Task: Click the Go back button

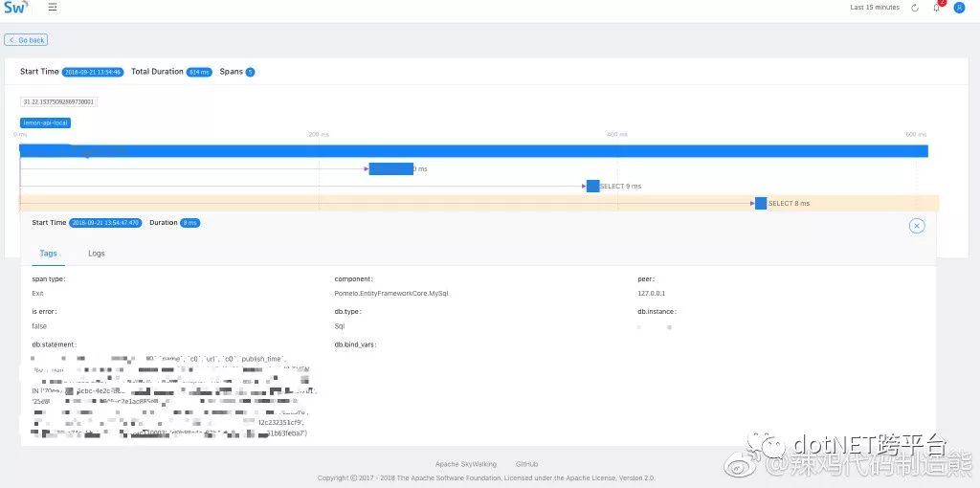Action: [26, 40]
